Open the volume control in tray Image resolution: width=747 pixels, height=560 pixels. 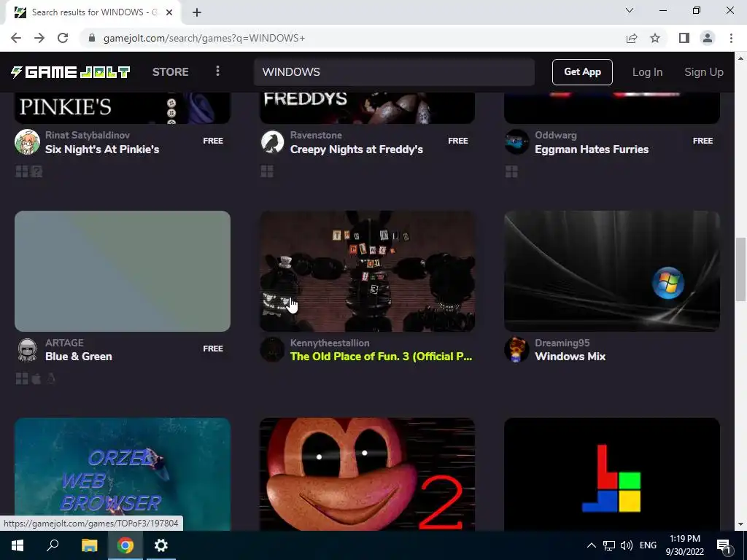point(627,545)
